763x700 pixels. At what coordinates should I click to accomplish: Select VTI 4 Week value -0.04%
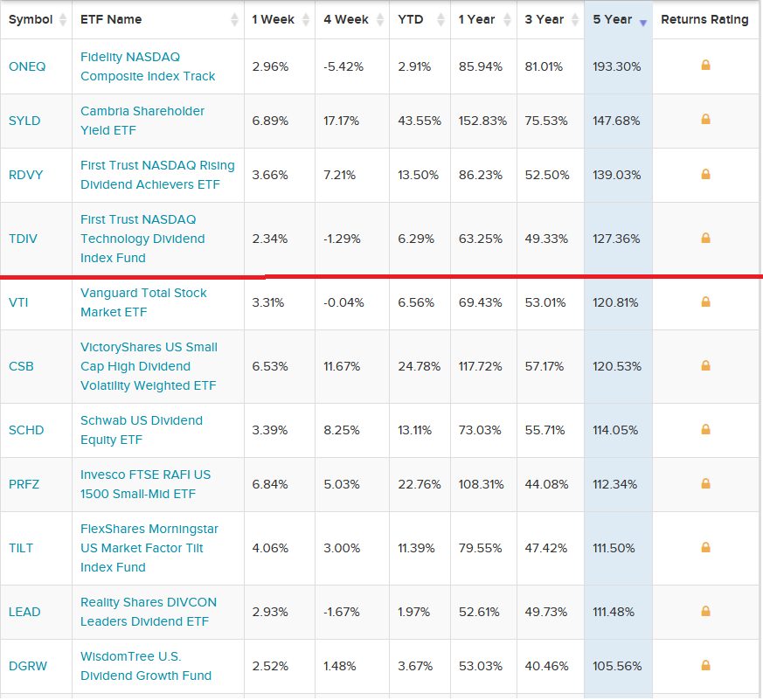(x=343, y=302)
